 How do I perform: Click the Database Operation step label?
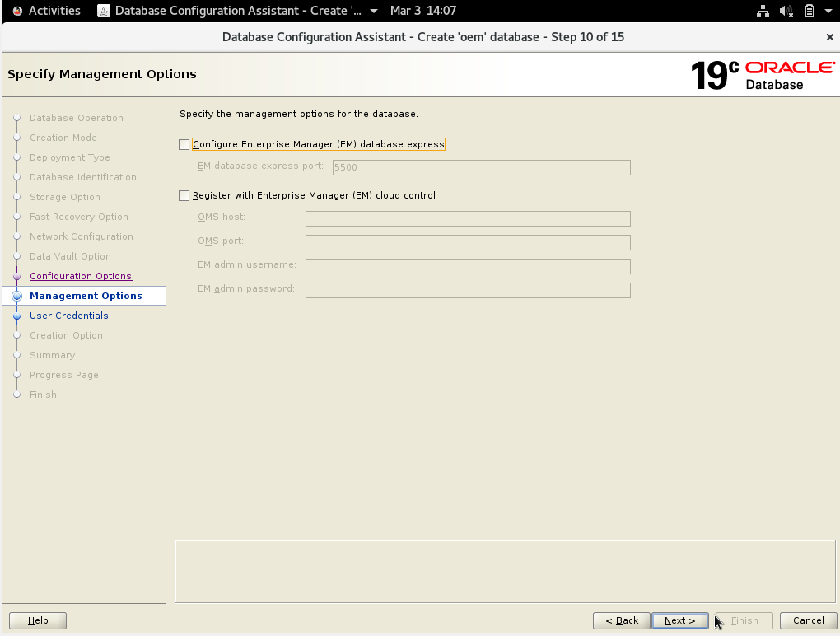76,118
